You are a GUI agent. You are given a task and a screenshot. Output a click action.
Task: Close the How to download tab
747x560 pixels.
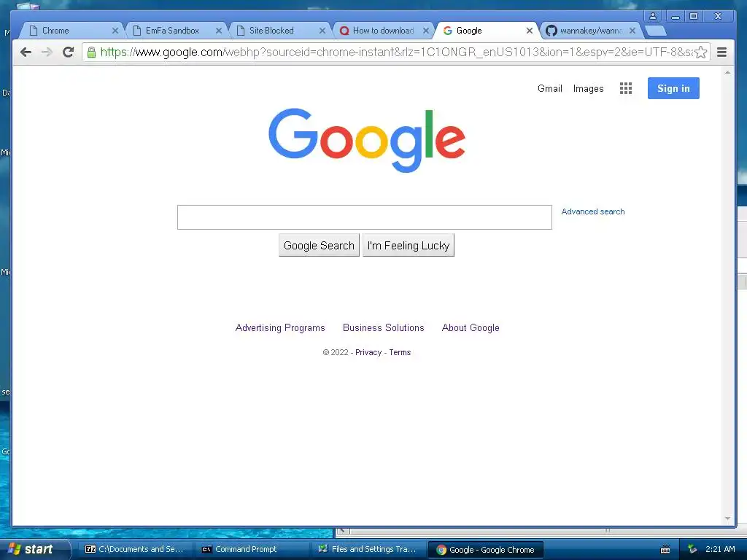tap(426, 31)
